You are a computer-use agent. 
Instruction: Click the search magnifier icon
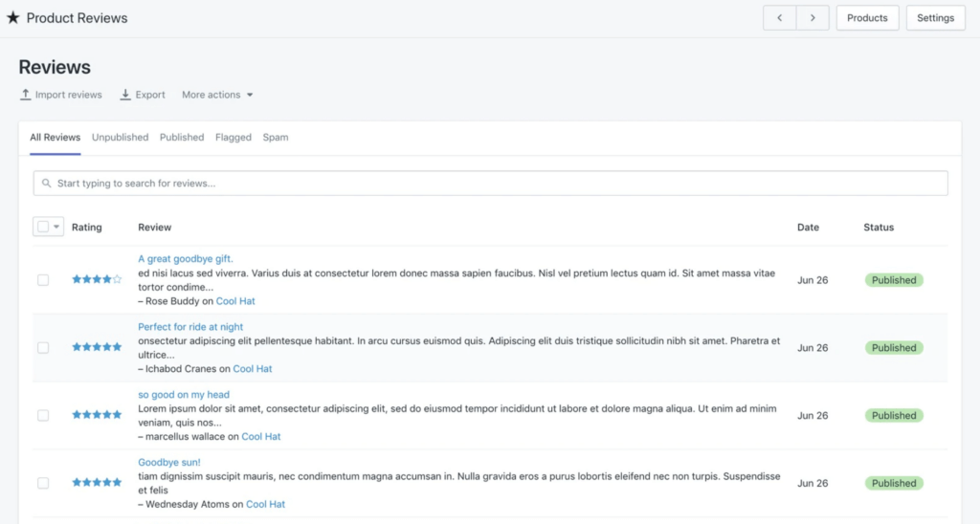coord(46,183)
